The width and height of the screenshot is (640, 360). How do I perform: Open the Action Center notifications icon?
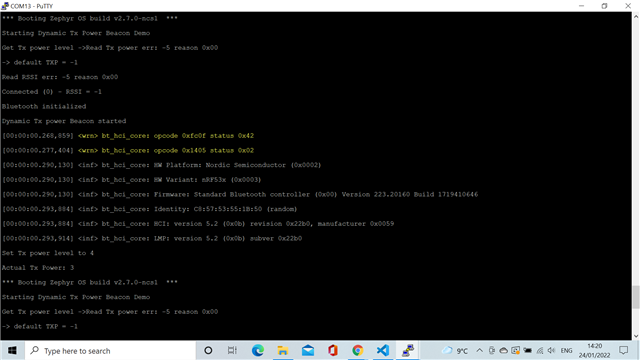[623, 350]
